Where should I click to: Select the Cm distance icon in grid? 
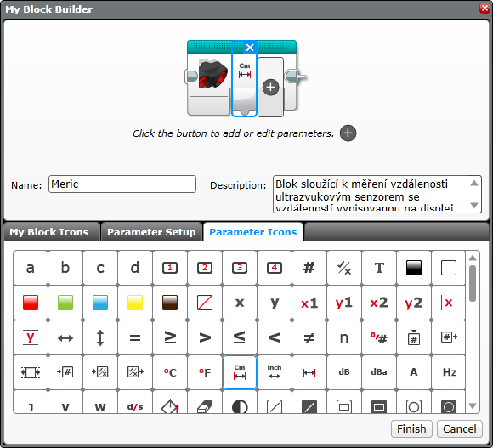[x=240, y=372]
